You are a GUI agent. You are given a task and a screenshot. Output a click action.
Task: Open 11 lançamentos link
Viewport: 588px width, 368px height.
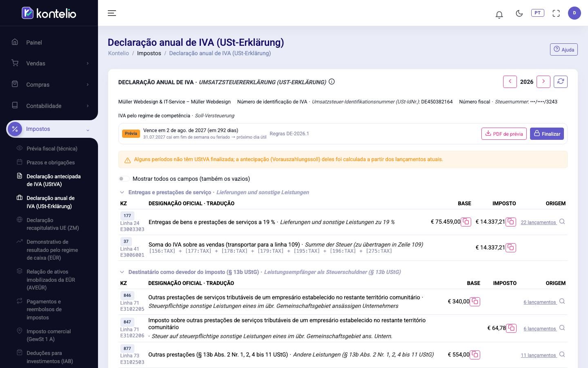[x=539, y=355]
